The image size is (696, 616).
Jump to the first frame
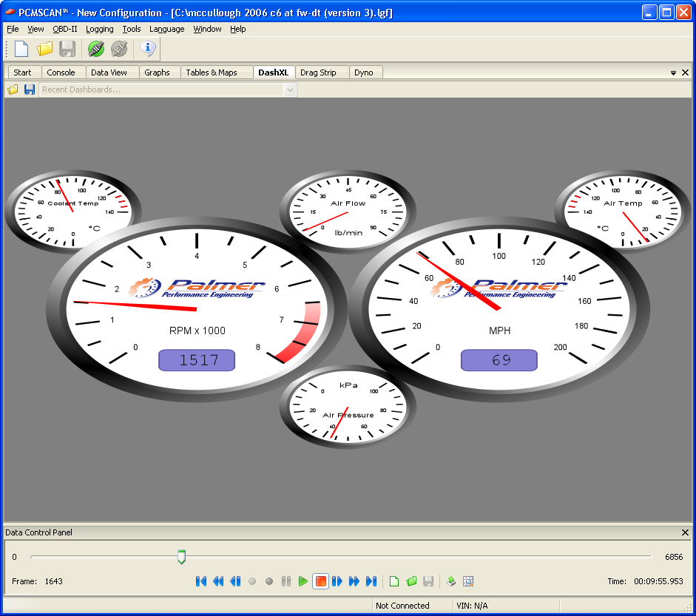200,581
